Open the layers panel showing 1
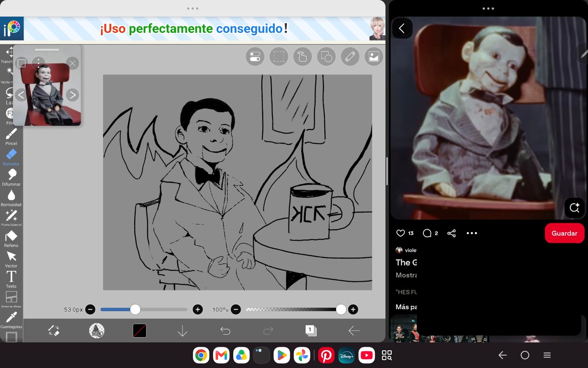 [311, 330]
